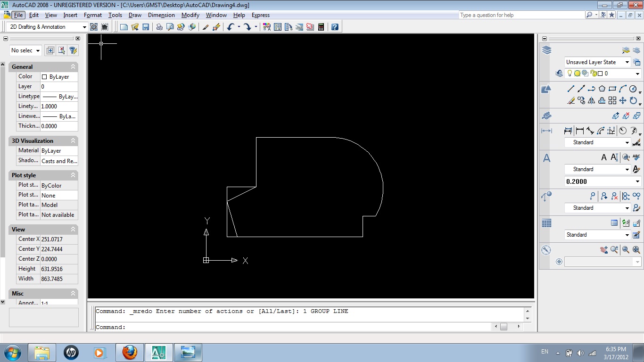Screen dimensions: 644x362
Task: Open the Quick Select filter icon
Action: pos(73,50)
